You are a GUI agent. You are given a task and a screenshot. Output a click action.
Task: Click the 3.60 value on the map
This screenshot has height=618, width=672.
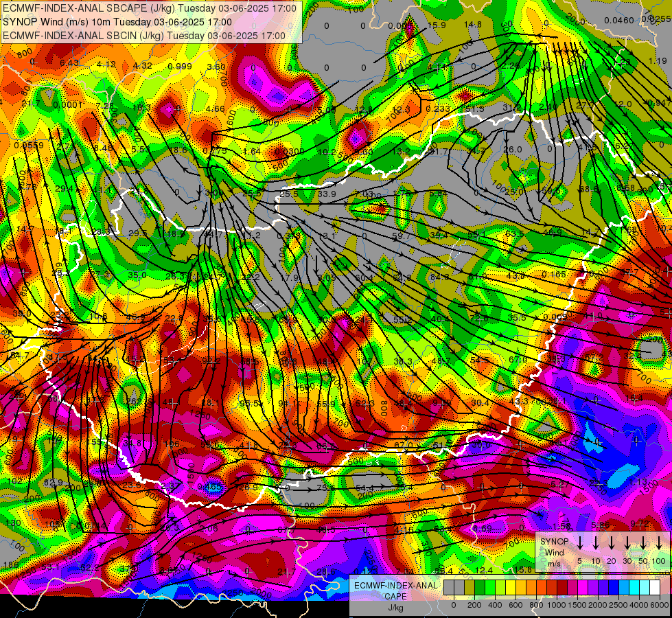[x=216, y=67]
